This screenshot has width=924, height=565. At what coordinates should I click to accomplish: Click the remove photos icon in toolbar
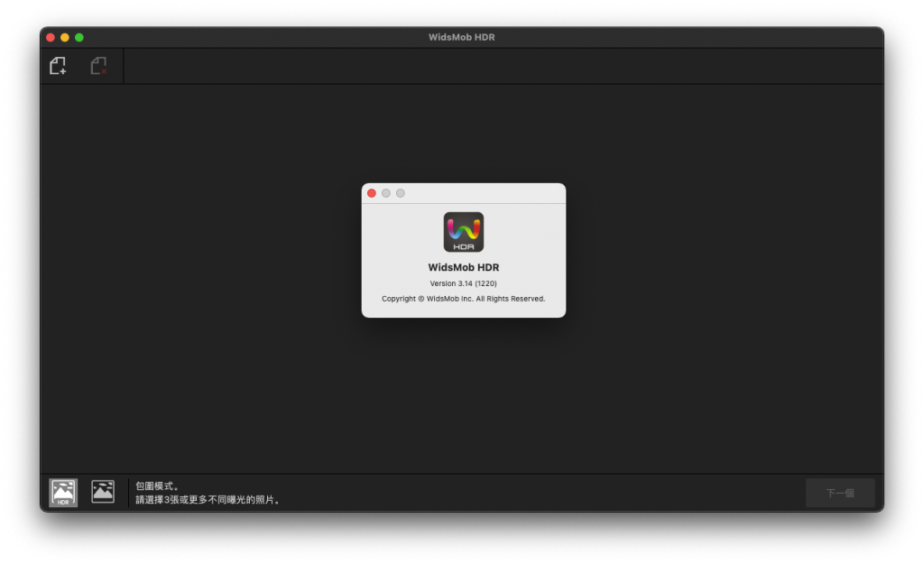click(99, 65)
